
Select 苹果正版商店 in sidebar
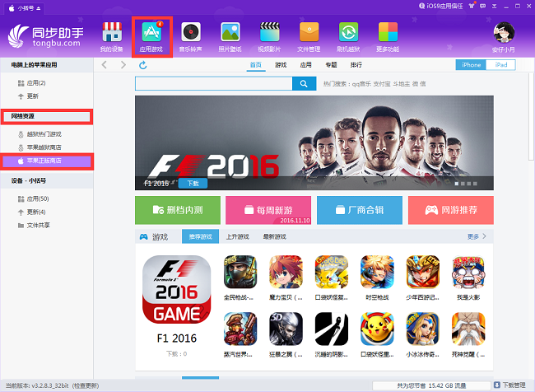(x=47, y=161)
